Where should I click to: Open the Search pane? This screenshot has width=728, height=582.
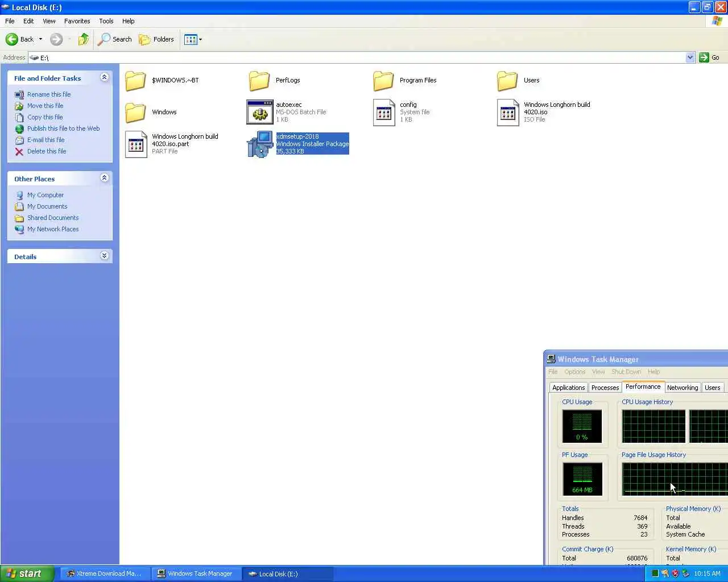(114, 39)
